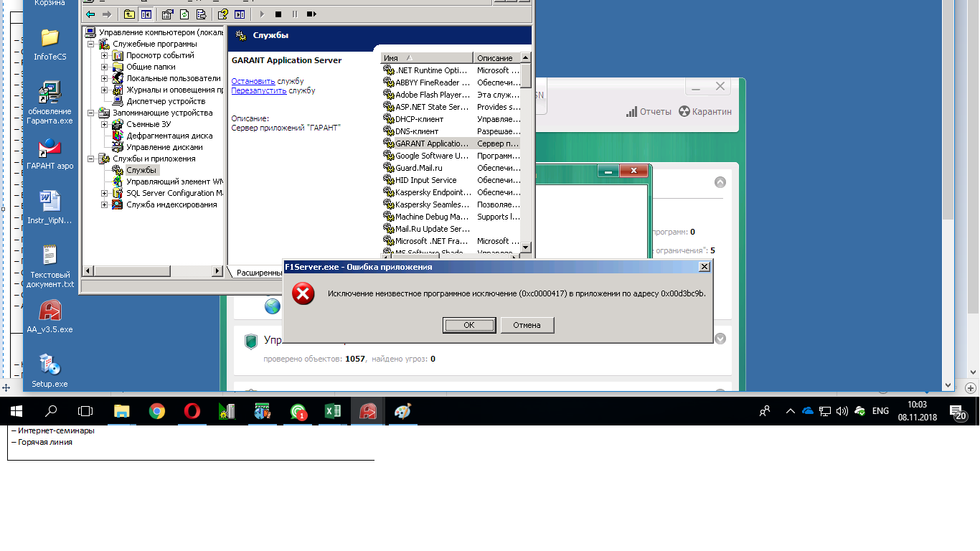Click the Start service play button
This screenshot has height=551, width=980.
(x=261, y=14)
